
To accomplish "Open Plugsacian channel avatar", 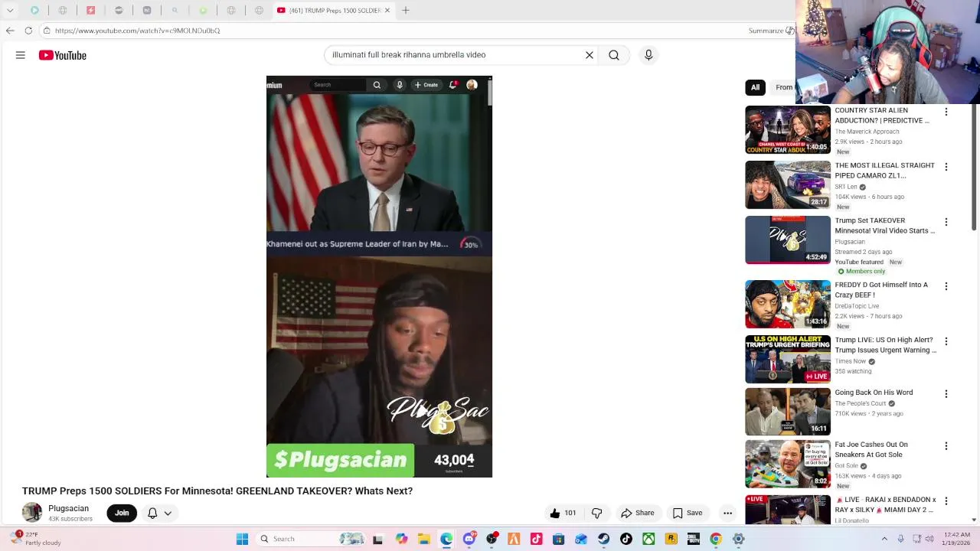I will click(32, 513).
